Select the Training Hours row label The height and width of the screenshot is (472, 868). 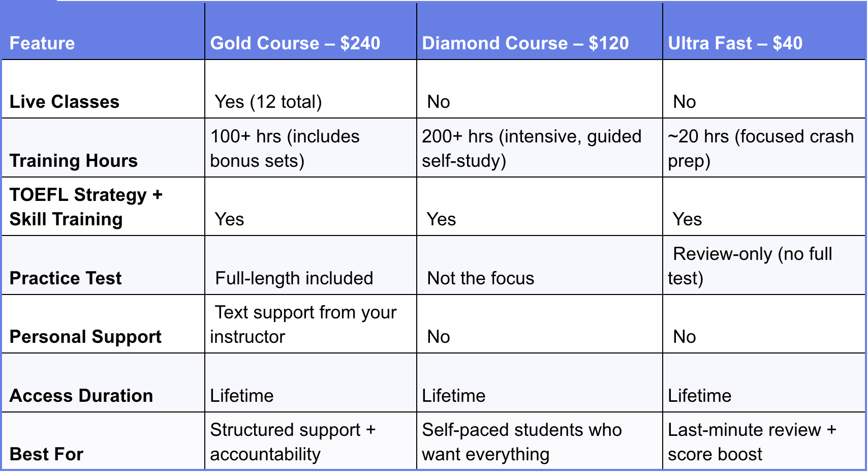tap(74, 161)
